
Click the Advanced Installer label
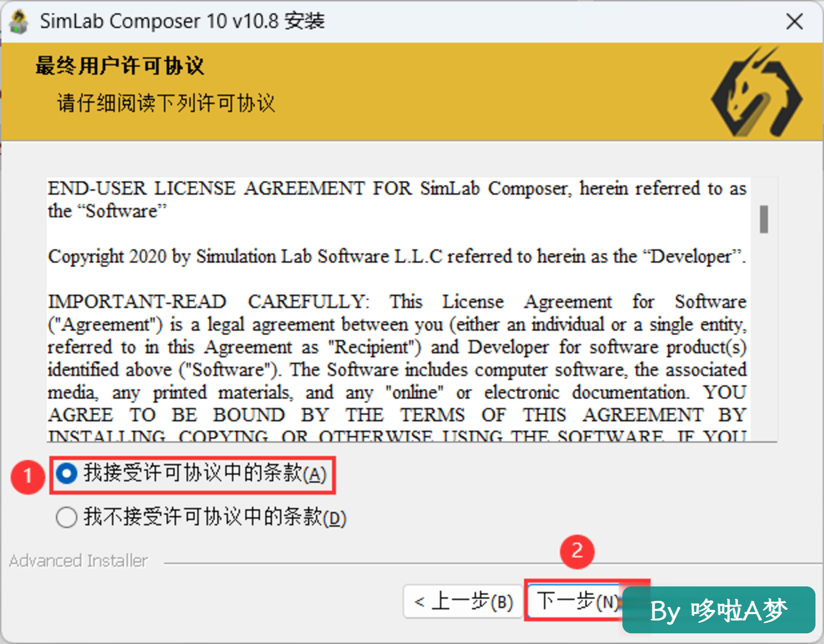point(78,561)
